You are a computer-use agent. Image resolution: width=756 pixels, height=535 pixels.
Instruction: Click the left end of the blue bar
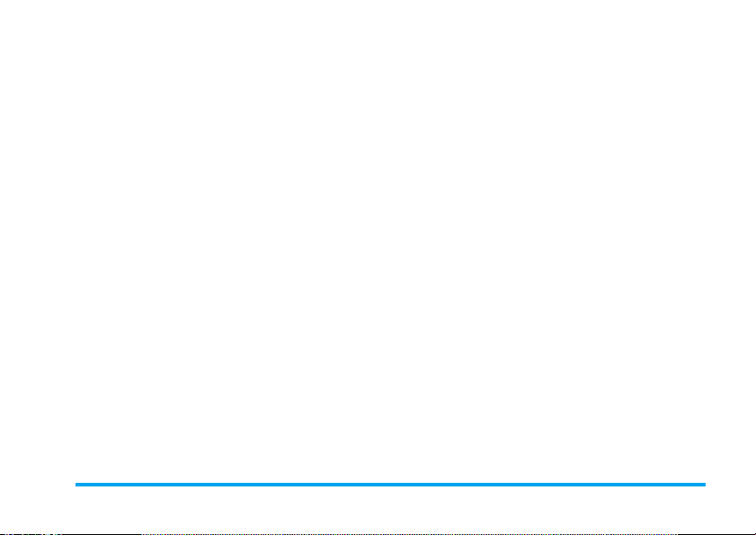click(76, 485)
